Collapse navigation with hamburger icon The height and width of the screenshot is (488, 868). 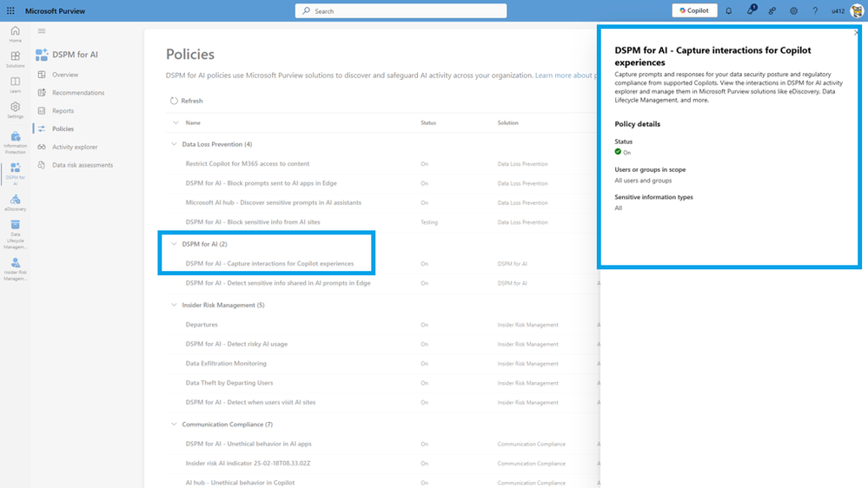coord(42,31)
